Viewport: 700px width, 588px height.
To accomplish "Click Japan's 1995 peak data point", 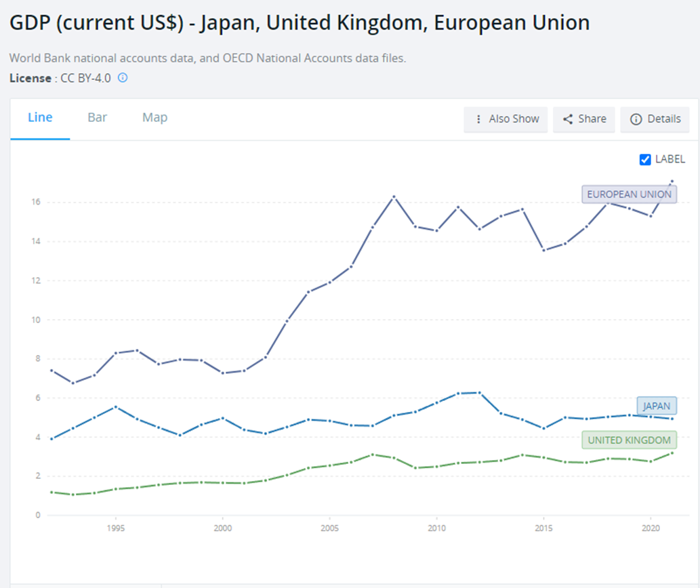I will click(x=116, y=406).
